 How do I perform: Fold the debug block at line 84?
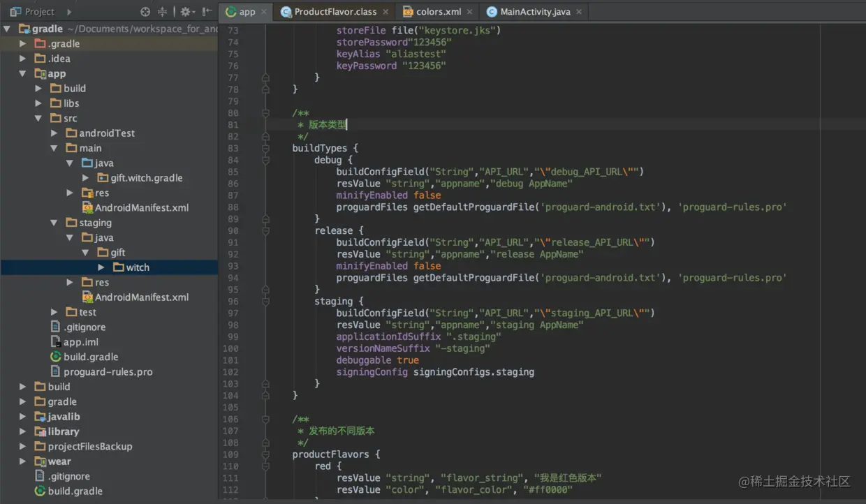(265, 160)
